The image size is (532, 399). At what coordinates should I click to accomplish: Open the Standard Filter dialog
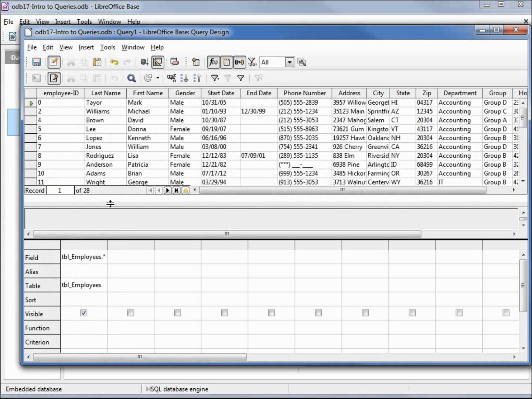pyautogui.click(x=240, y=78)
